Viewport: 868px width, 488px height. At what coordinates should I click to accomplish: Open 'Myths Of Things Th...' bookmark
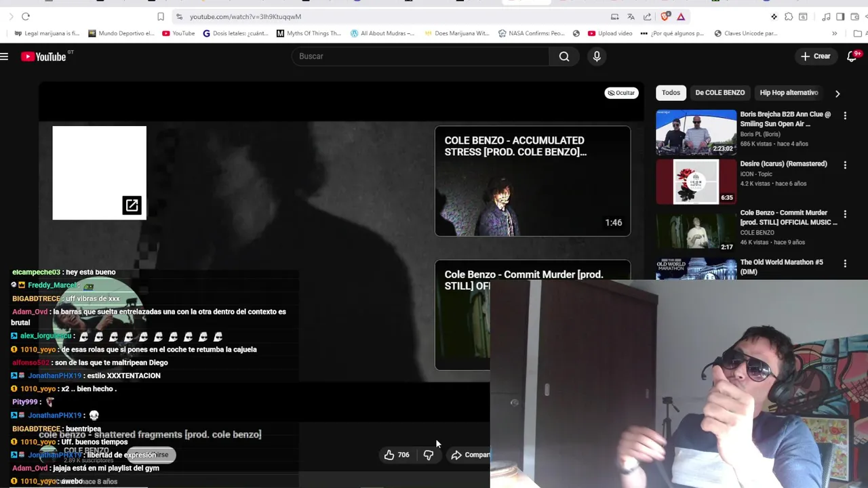pos(309,33)
